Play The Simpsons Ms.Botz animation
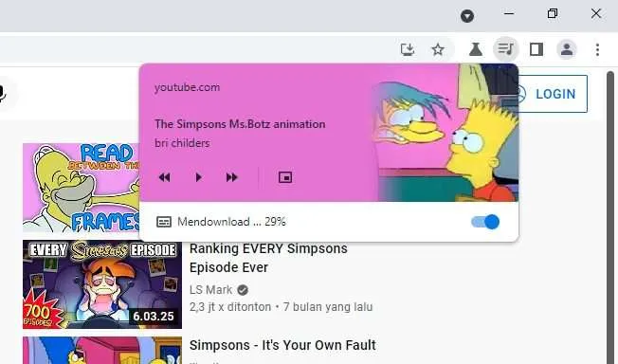The width and height of the screenshot is (618, 364). (x=199, y=177)
